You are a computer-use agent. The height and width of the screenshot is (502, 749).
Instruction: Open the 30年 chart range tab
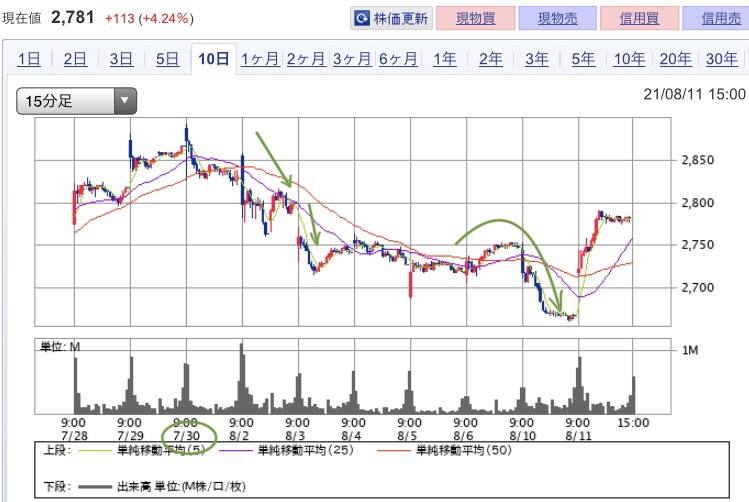point(722,59)
